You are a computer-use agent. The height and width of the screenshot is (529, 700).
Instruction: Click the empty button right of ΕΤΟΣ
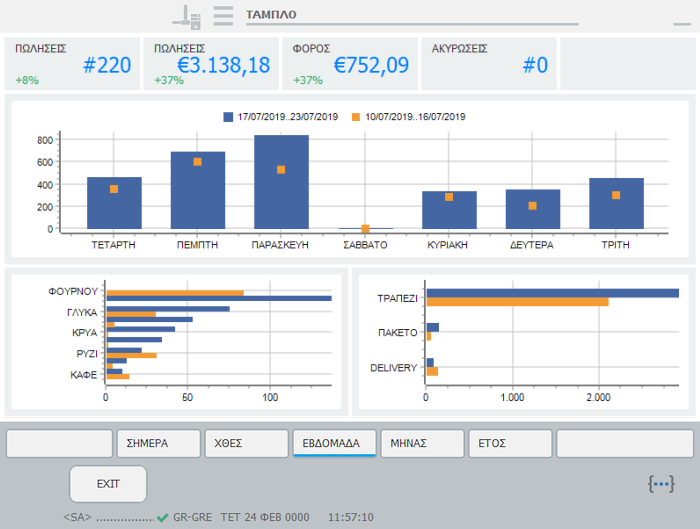point(624,443)
